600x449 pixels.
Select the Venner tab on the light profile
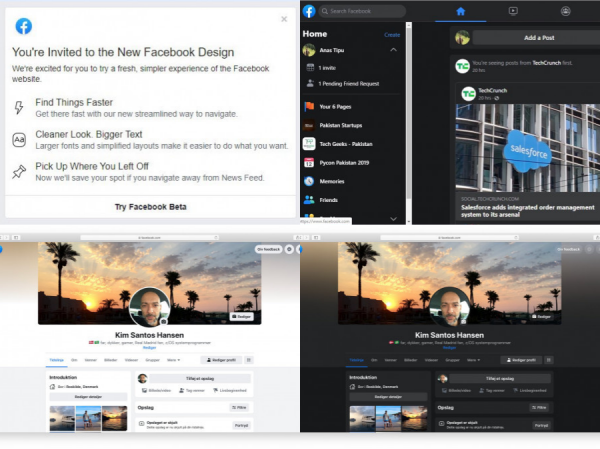point(91,360)
